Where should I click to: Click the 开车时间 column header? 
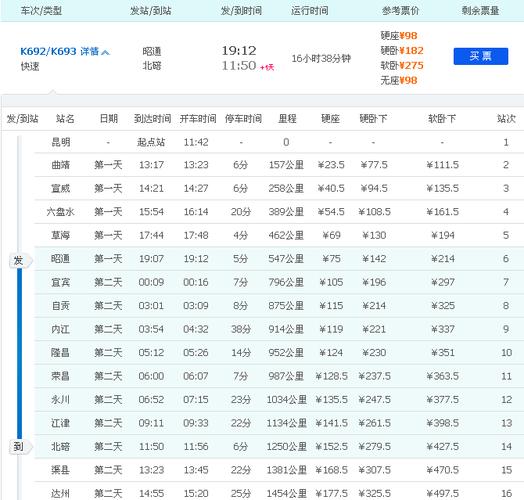(x=198, y=119)
